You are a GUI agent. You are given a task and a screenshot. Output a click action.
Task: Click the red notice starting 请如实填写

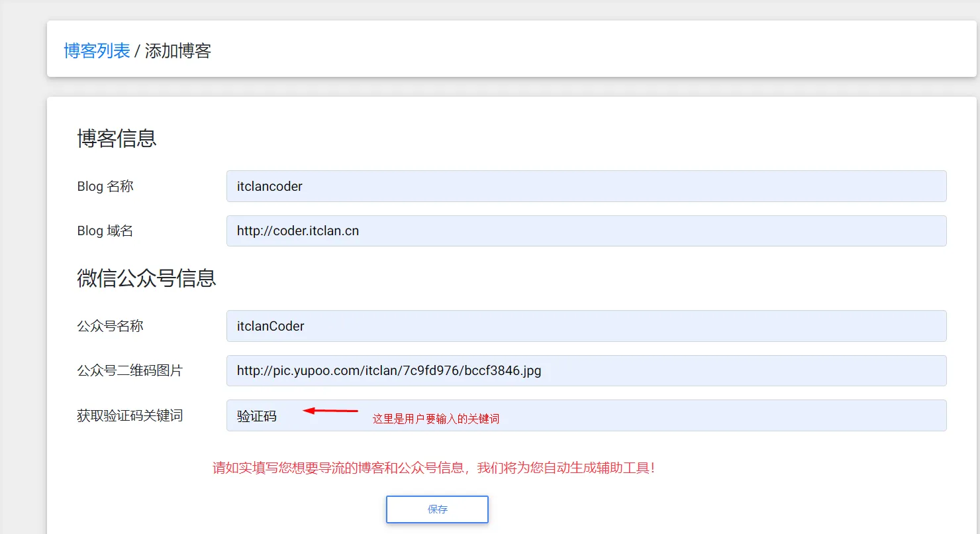pyautogui.click(x=434, y=468)
